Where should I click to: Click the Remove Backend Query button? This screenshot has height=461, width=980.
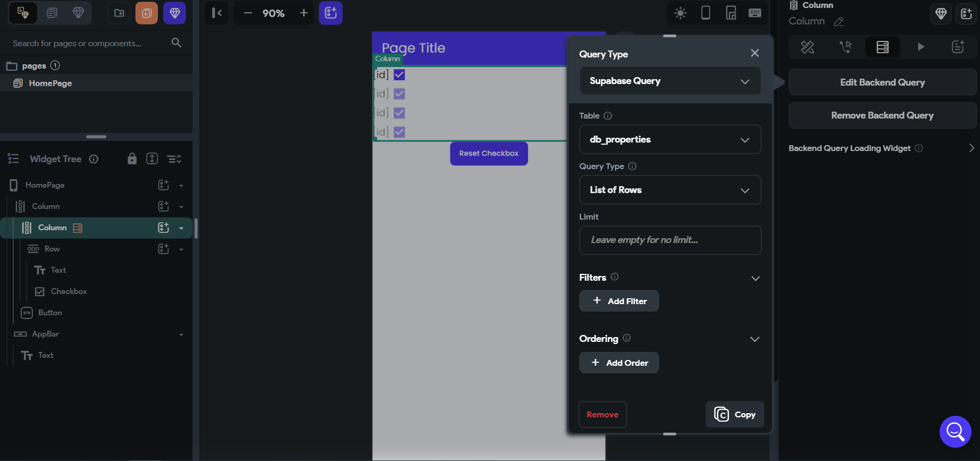883,115
